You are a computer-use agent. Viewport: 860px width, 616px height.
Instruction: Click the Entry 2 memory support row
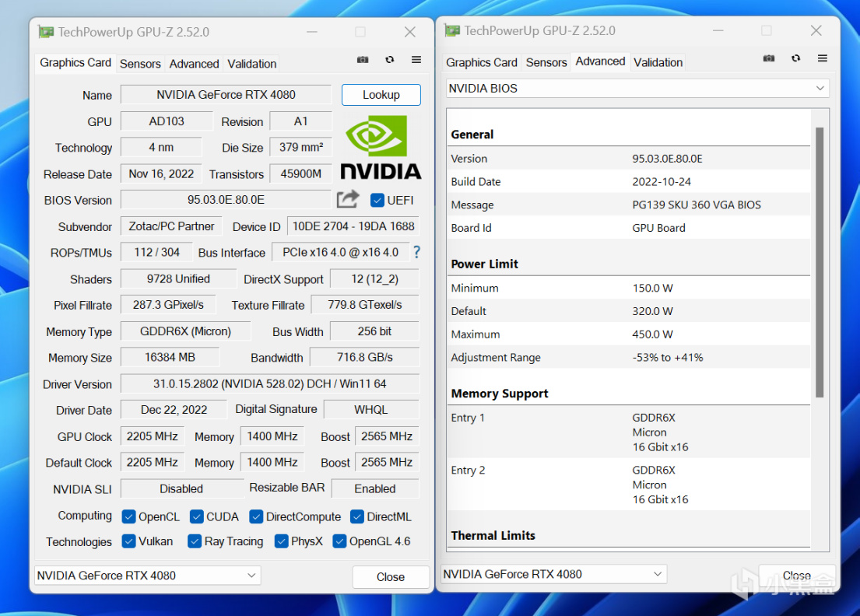click(x=629, y=485)
